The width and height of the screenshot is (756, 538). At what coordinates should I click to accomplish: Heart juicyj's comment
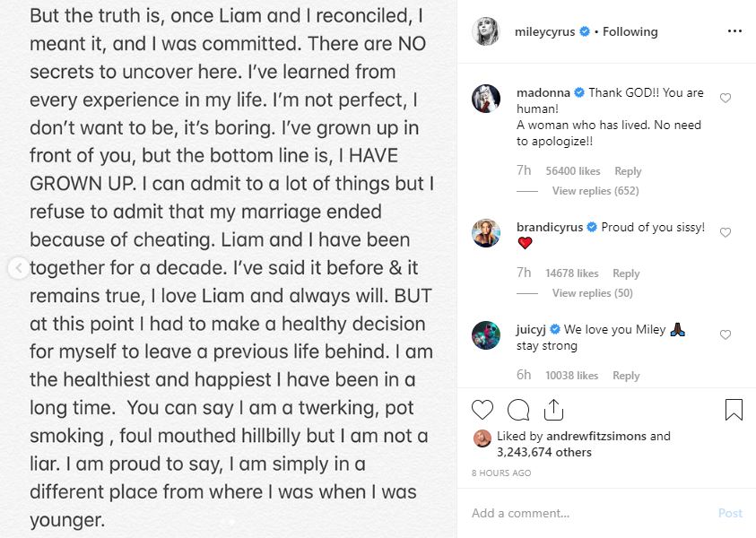tap(726, 335)
